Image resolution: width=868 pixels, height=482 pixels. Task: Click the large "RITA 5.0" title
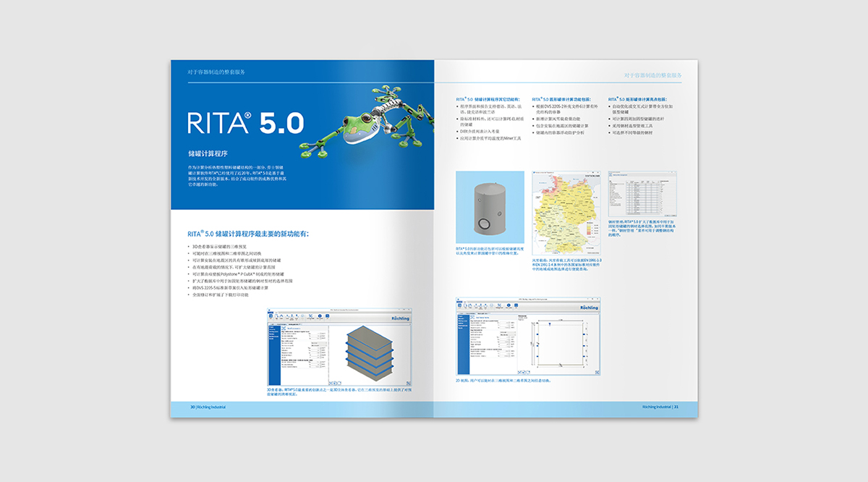(245, 123)
